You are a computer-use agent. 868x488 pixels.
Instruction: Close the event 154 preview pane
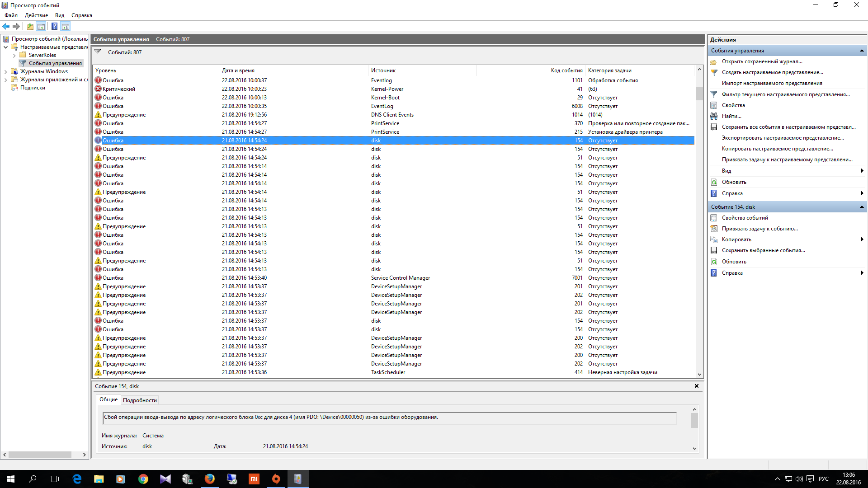point(696,386)
